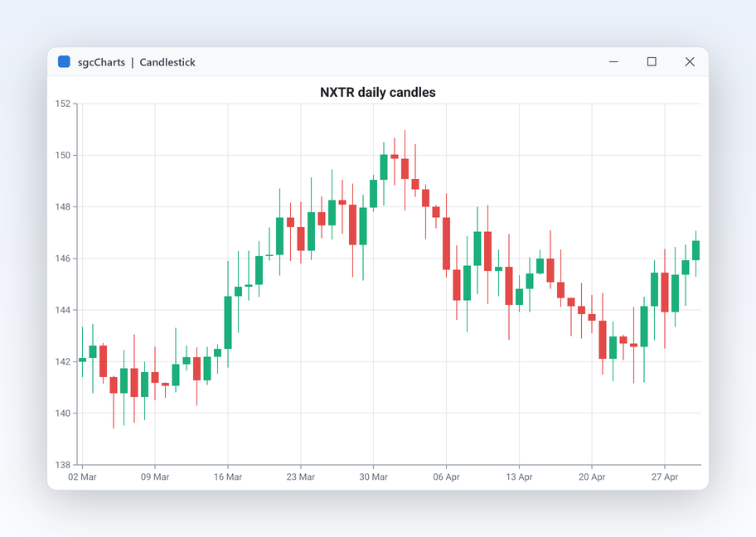Select the tall green candle on 16 Mar
The width and height of the screenshot is (756, 537).
click(228, 322)
